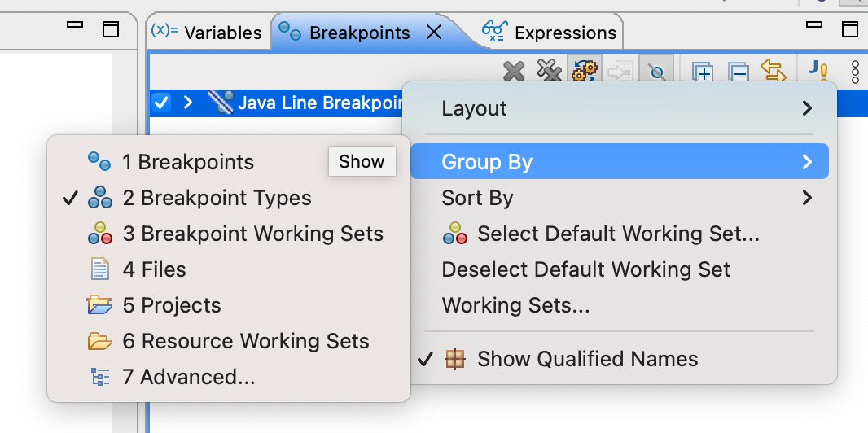Toggle Show Qualified Names option
Screen dimensions: 868x433
(x=587, y=359)
